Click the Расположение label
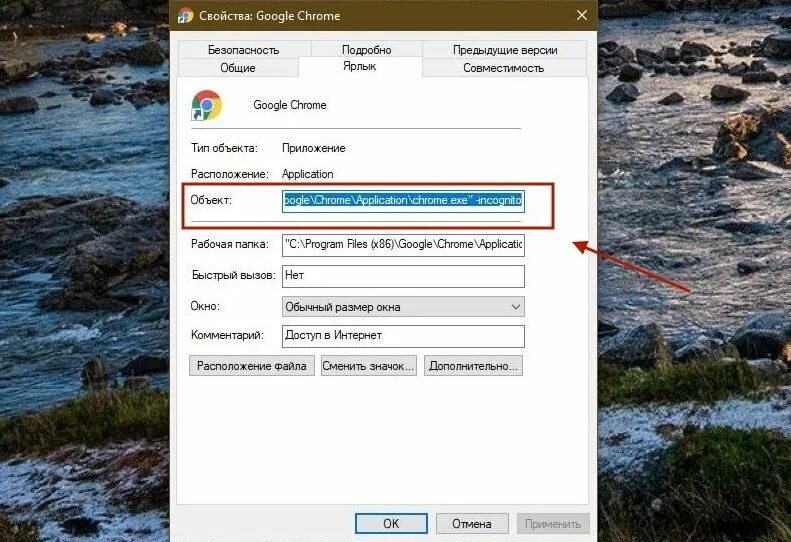 tap(230, 174)
